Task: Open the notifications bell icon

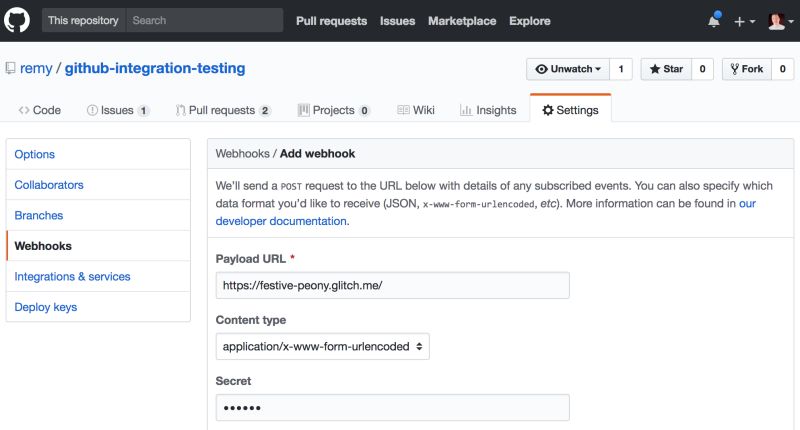Action: (x=714, y=20)
